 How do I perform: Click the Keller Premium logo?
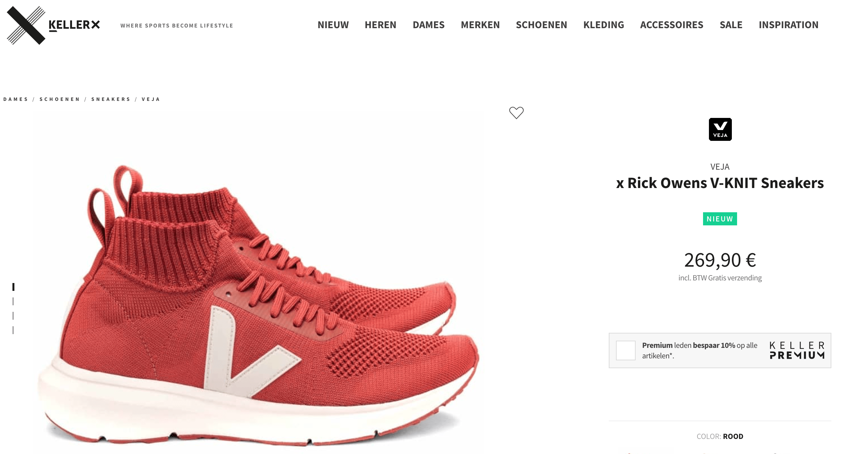pos(797,350)
